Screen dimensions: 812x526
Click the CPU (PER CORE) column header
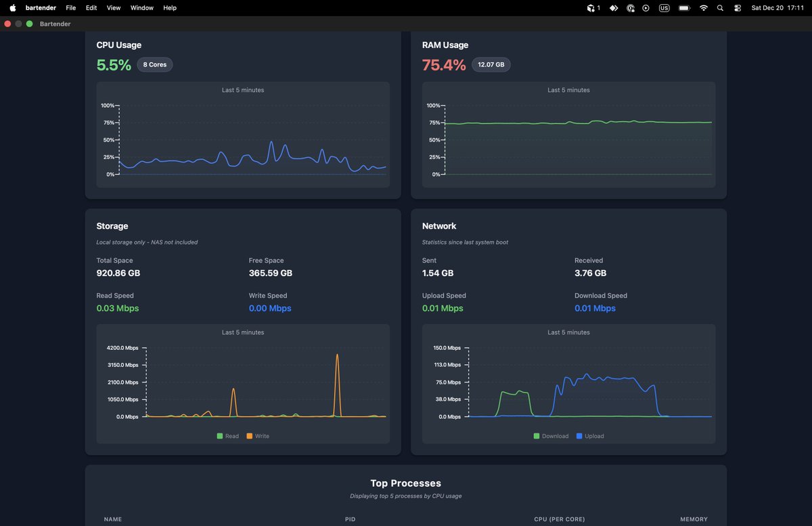pyautogui.click(x=560, y=519)
